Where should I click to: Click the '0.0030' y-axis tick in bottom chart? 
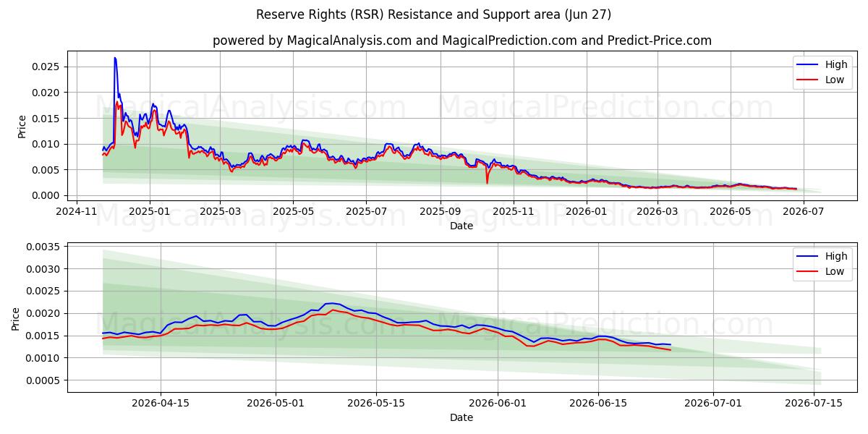coord(44,269)
